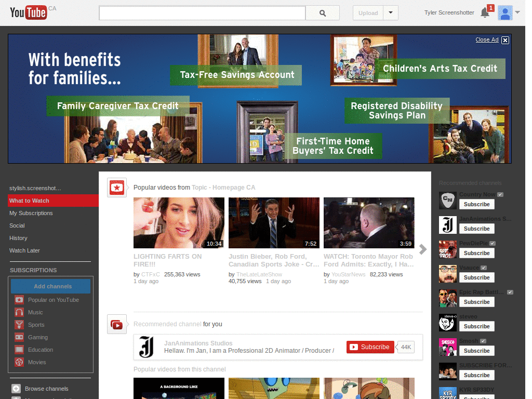The height and width of the screenshot is (399, 532).
Task: Open LIGHTING FARTS ON FIRE title
Action: point(168,260)
